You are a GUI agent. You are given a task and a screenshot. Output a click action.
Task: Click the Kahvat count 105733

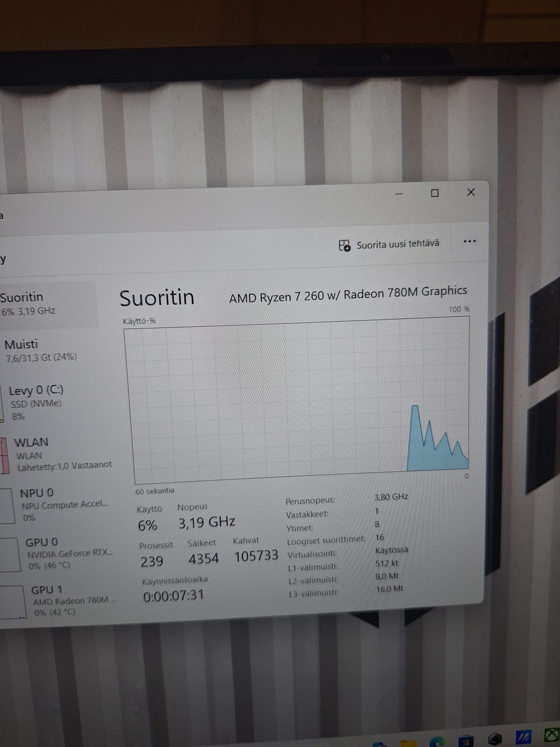click(x=256, y=556)
